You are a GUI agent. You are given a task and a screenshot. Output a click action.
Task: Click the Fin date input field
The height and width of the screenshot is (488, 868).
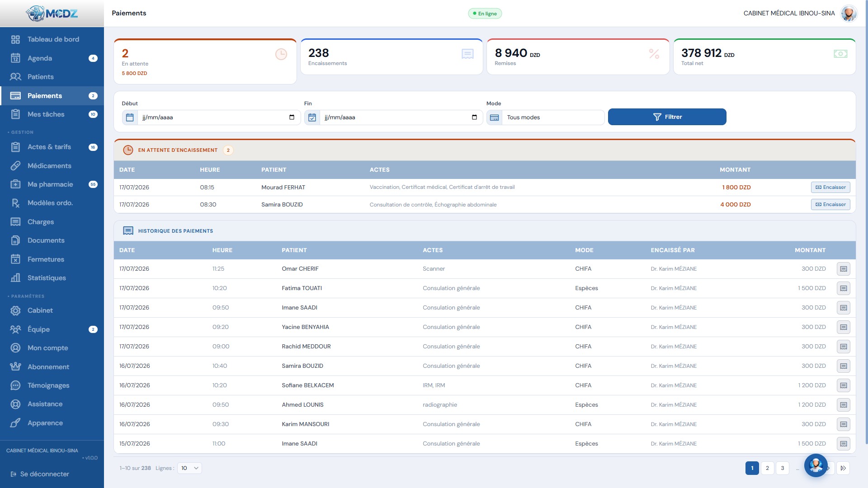click(x=401, y=117)
